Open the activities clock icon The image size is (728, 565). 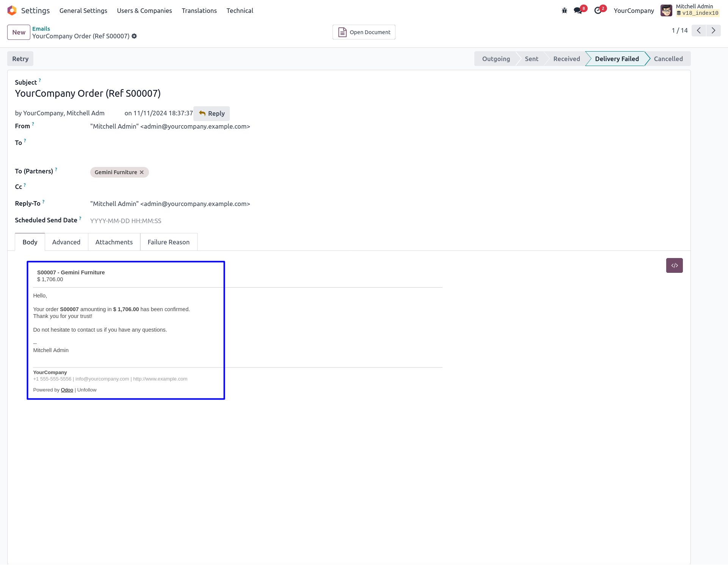point(598,11)
